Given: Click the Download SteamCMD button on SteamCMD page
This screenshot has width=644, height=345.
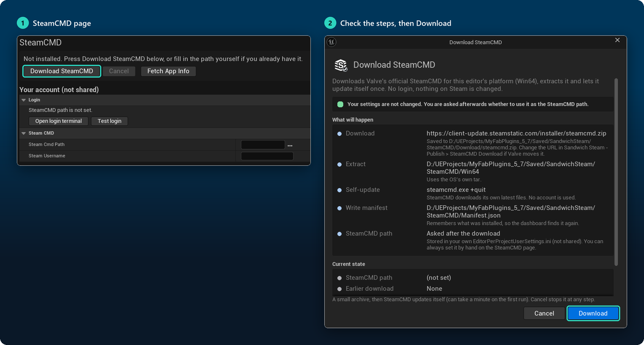Looking at the screenshot, I should tap(61, 71).
